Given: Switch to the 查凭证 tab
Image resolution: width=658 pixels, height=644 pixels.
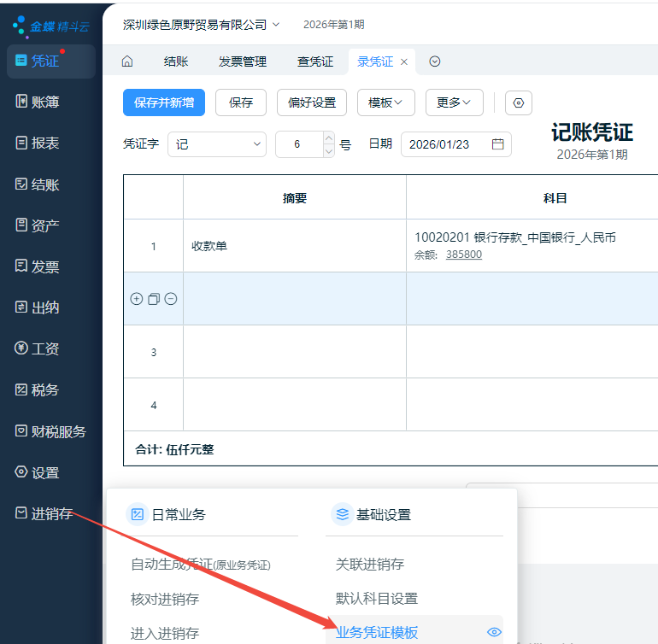Looking at the screenshot, I should 315,61.
